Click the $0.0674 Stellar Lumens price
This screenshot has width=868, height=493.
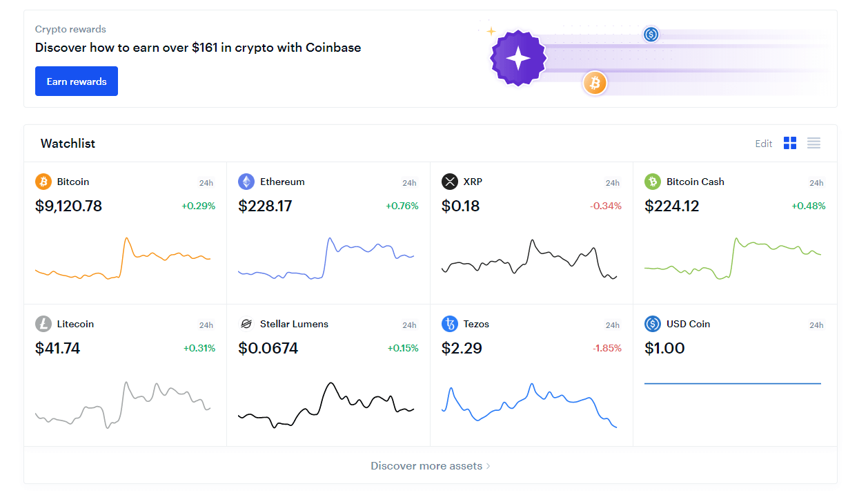pos(268,348)
